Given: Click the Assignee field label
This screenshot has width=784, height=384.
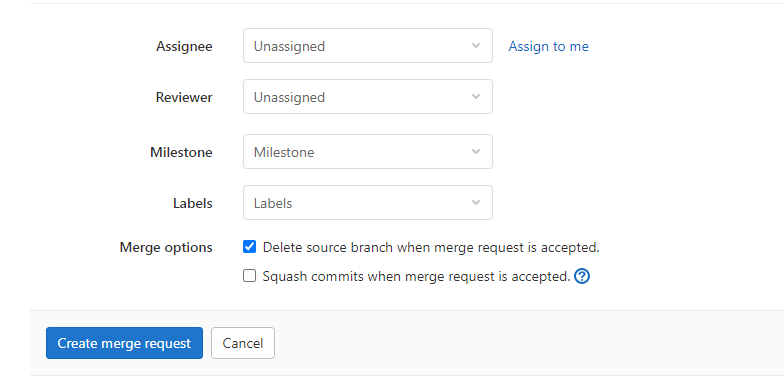Looking at the screenshot, I should click(184, 46).
